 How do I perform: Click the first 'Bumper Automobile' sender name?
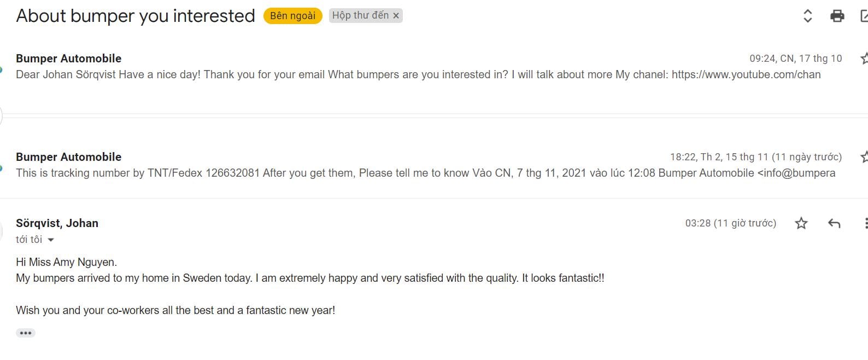[x=68, y=59]
